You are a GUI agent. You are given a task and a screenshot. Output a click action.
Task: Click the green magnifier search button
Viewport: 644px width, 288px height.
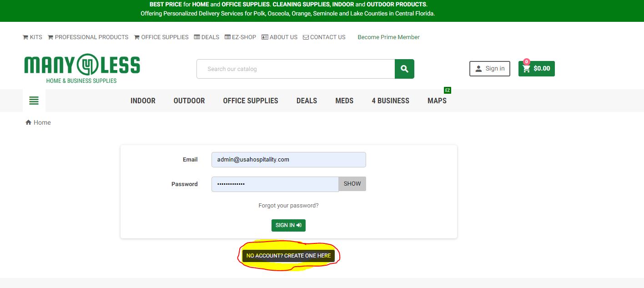pyautogui.click(x=404, y=69)
